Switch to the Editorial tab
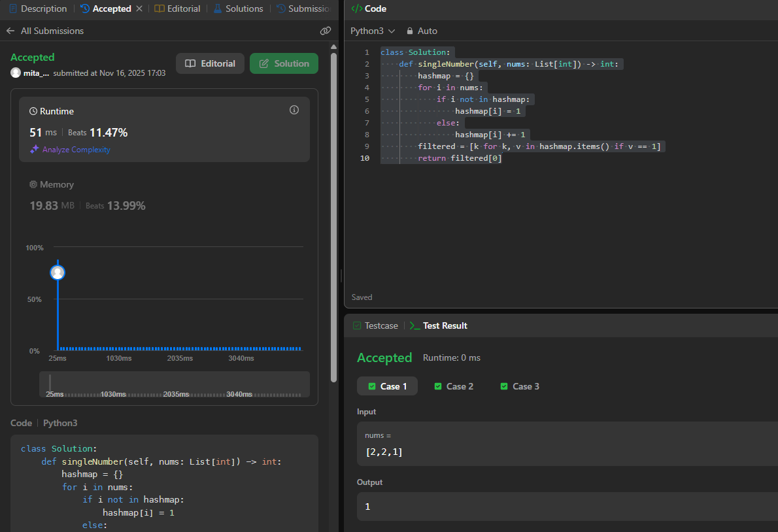This screenshot has width=778, height=532. pos(178,8)
